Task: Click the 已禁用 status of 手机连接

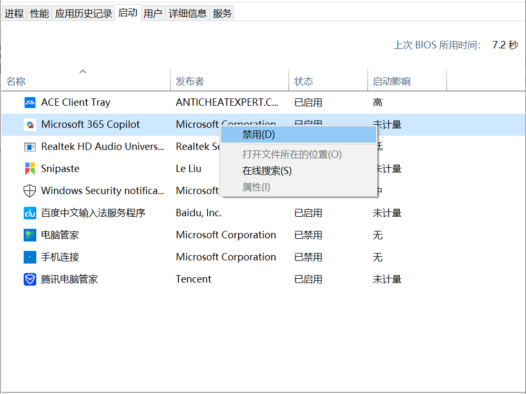Action: 308,257
